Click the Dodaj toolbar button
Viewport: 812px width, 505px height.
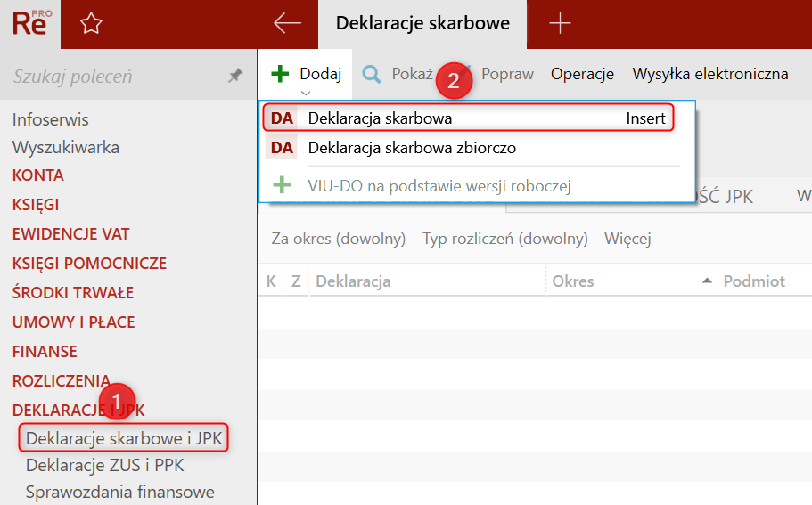coord(306,74)
